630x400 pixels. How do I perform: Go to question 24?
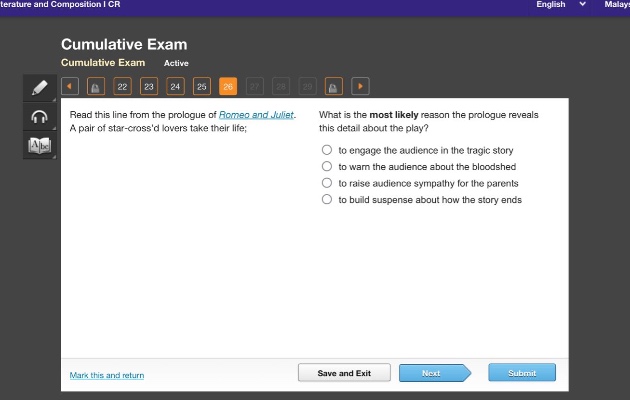175,86
